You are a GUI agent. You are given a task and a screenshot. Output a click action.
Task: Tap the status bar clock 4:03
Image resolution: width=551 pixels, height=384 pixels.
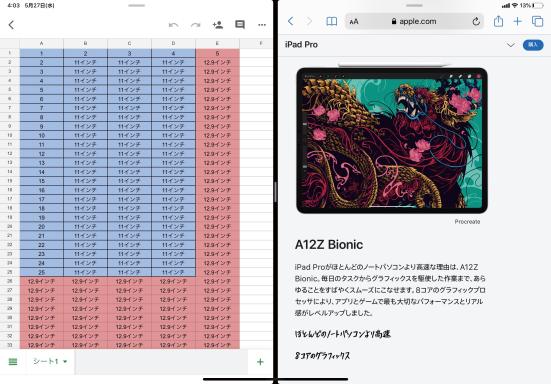coord(13,6)
